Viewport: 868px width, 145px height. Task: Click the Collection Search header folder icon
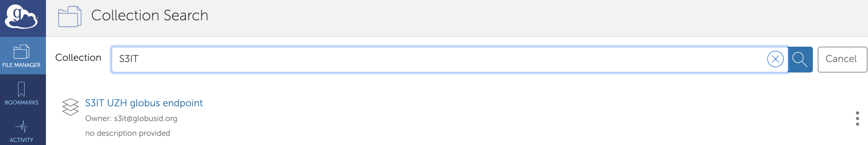[70, 16]
